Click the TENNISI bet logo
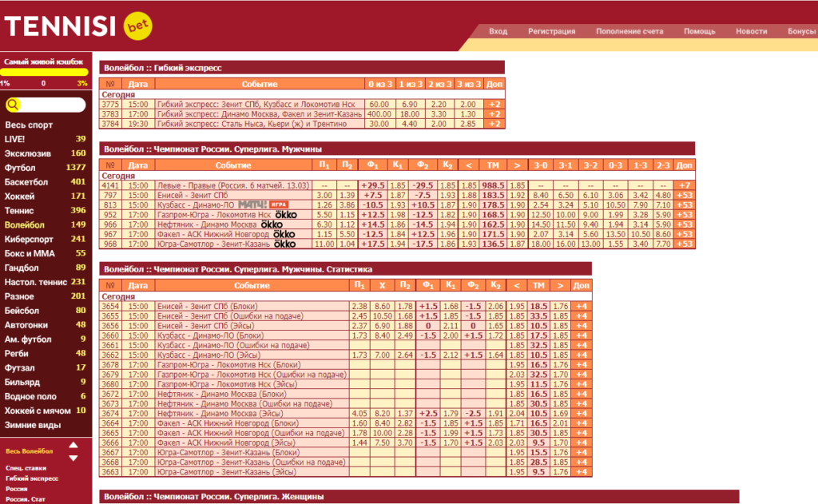 tap(78, 26)
